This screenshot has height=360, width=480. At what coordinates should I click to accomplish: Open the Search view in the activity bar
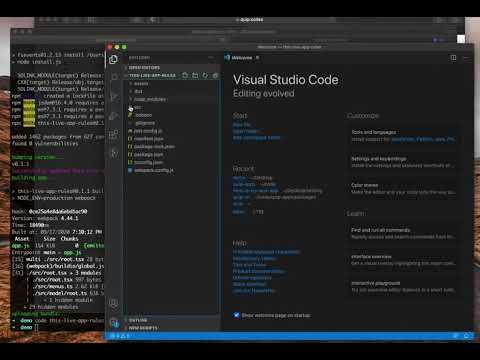[x=114, y=77]
